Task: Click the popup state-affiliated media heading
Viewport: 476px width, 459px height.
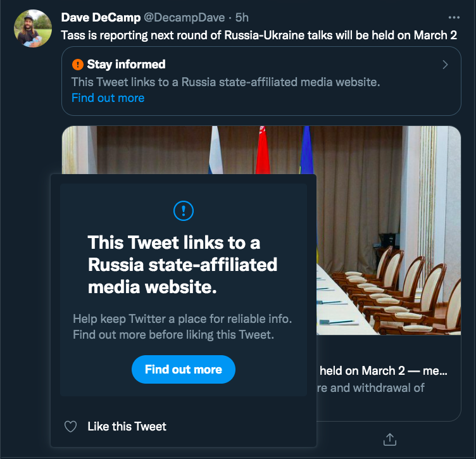Action: tap(182, 264)
